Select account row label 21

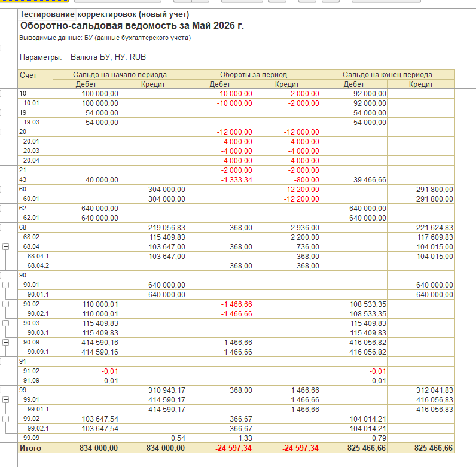[23, 170]
